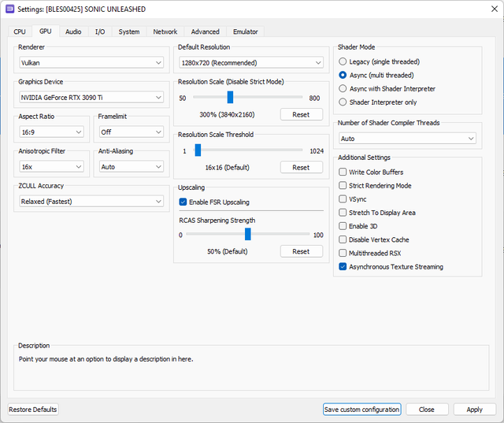Click the 300% (3840x2160) resolution value
This screenshot has height=423, width=504.
point(227,115)
